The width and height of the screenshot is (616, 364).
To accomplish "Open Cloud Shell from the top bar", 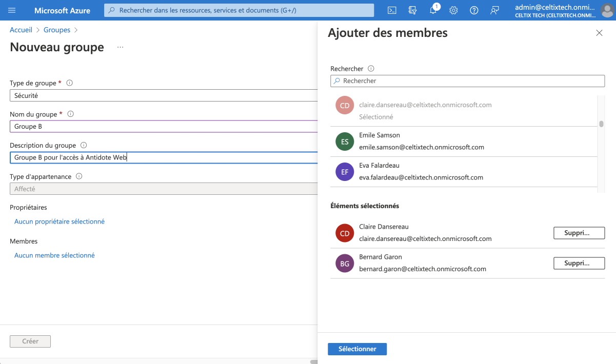I will pyautogui.click(x=392, y=10).
